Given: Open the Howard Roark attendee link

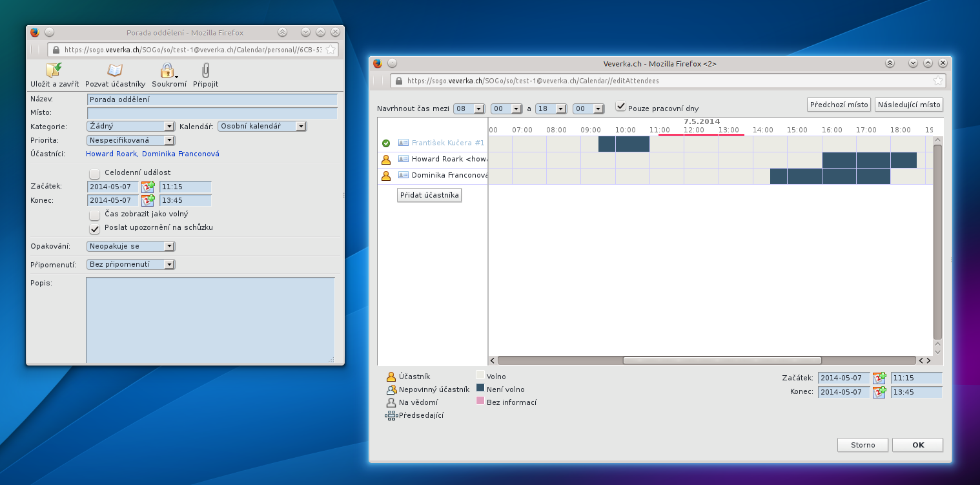Looking at the screenshot, I should tap(111, 154).
